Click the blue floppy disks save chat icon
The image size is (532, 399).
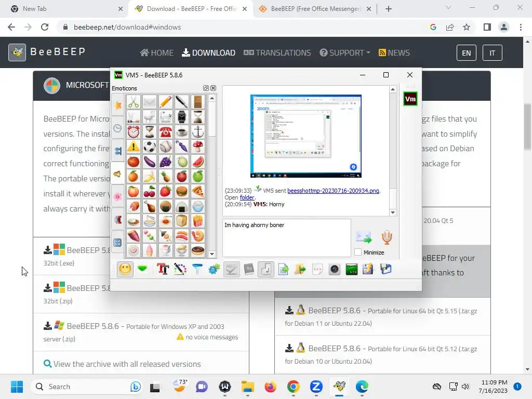[386, 270]
